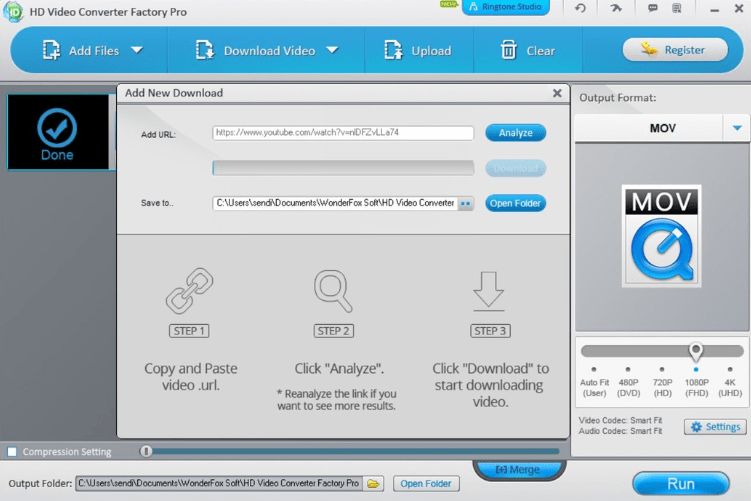Click the Audio Codec: Smart Fit text
751x501 pixels.
620,431
